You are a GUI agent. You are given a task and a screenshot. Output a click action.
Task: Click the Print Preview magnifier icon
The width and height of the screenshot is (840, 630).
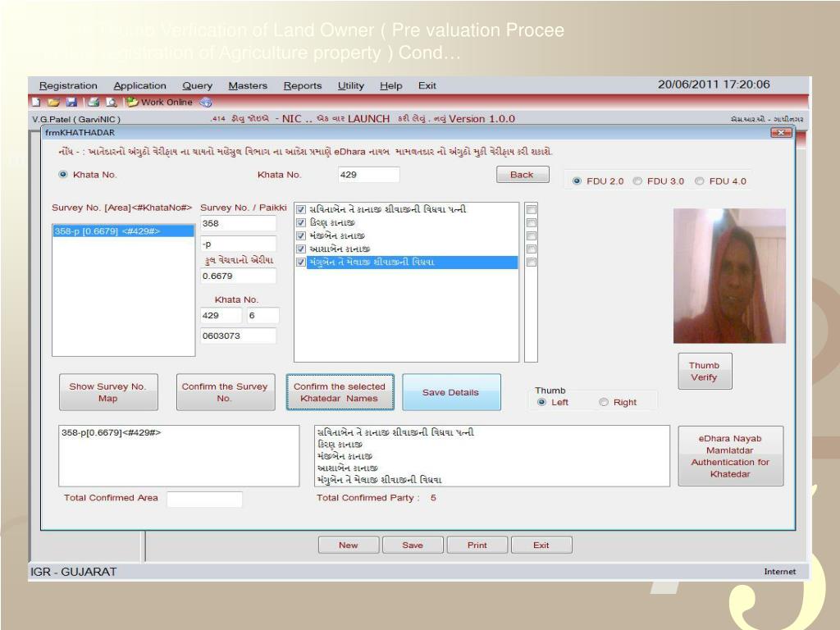112,102
